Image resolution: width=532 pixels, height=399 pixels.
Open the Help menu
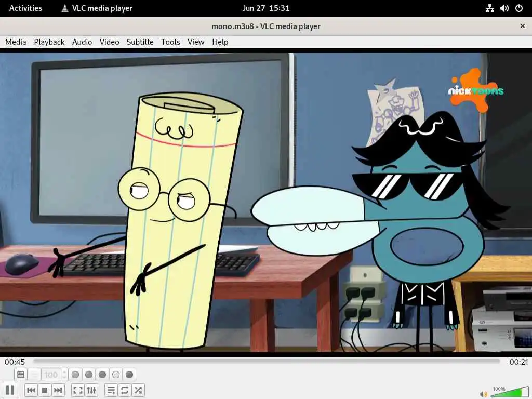coord(220,42)
